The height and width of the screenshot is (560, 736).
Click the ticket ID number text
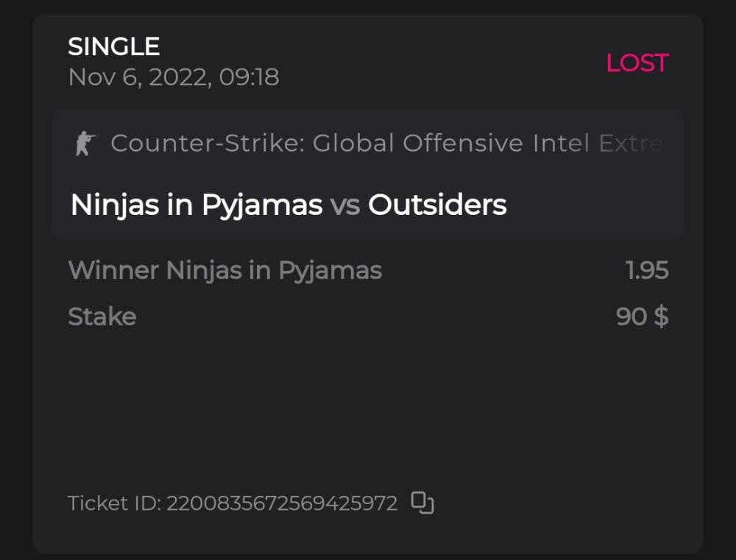point(282,503)
